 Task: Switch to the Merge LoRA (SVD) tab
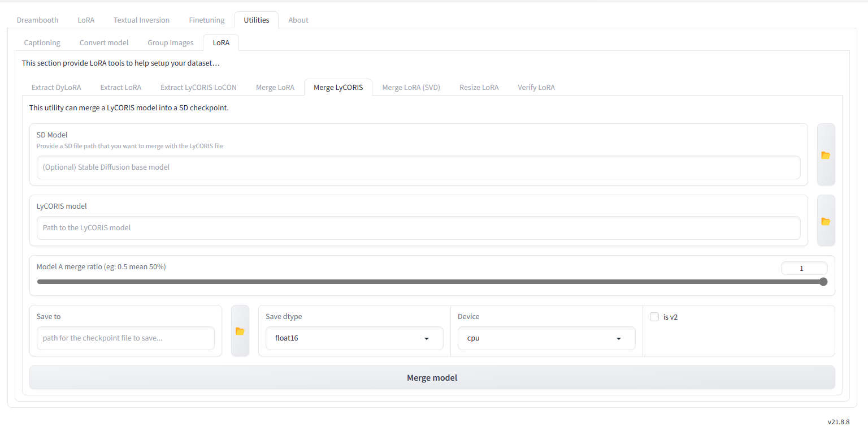pyautogui.click(x=411, y=87)
